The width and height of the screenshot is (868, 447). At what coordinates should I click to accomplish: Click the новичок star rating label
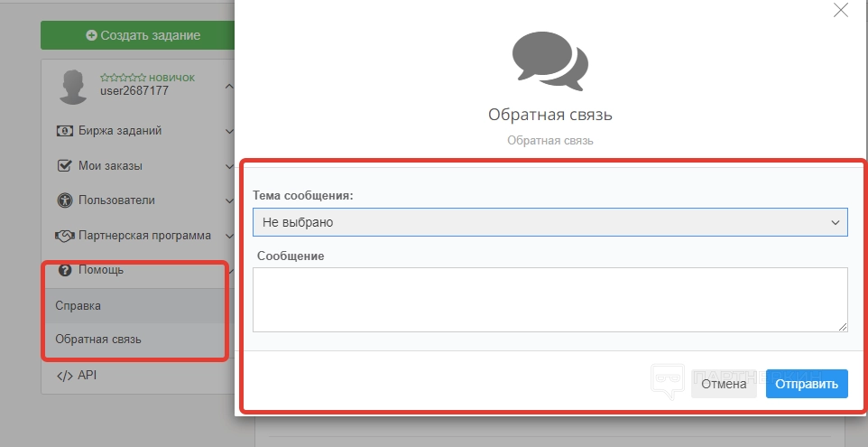147,78
